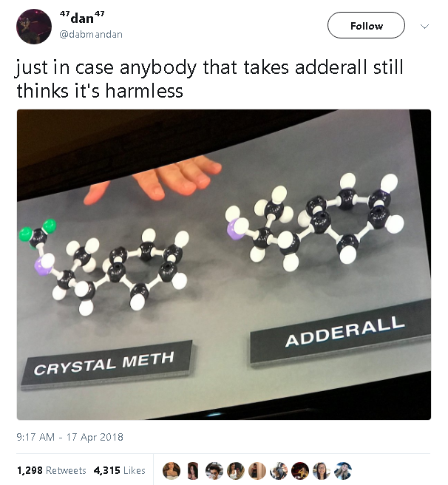Image resolution: width=448 pixels, height=485 pixels.
Task: Click the tweet text about adderall
Action: tap(210, 79)
